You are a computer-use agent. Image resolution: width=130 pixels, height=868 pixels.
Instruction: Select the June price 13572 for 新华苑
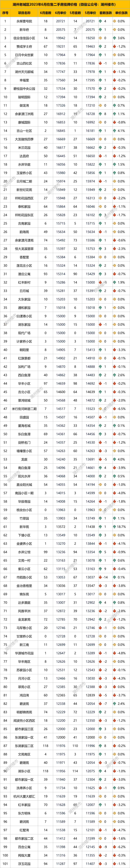click(x=61, y=527)
